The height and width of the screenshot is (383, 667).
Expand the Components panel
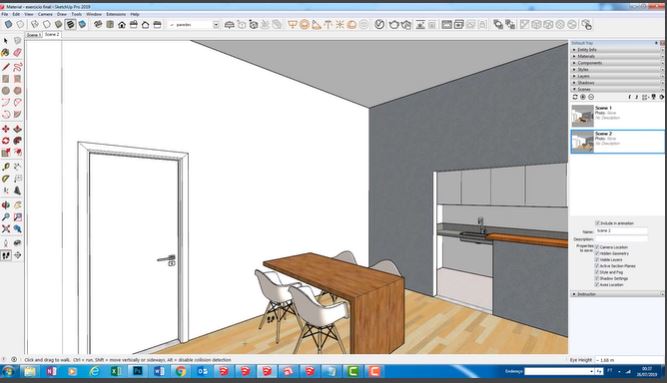coord(617,63)
